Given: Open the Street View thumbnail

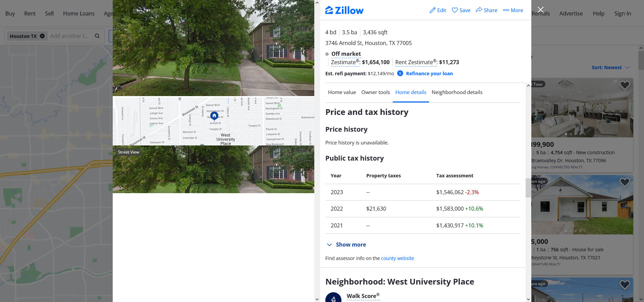Looking at the screenshot, I should pos(213,169).
